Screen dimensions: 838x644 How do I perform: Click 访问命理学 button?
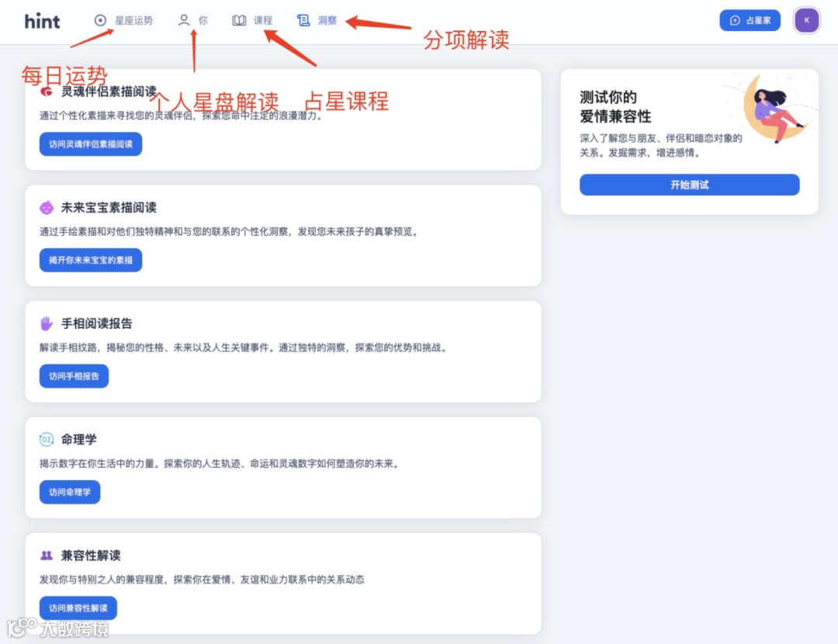[70, 492]
